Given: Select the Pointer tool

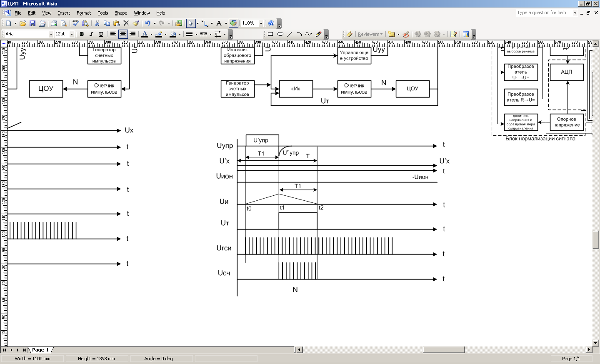Looking at the screenshot, I should [190, 23].
